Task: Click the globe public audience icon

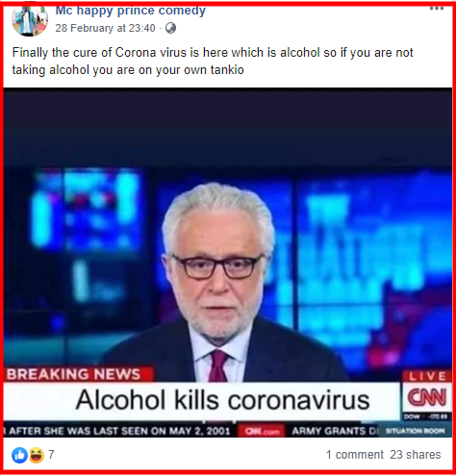Action: 170,28
